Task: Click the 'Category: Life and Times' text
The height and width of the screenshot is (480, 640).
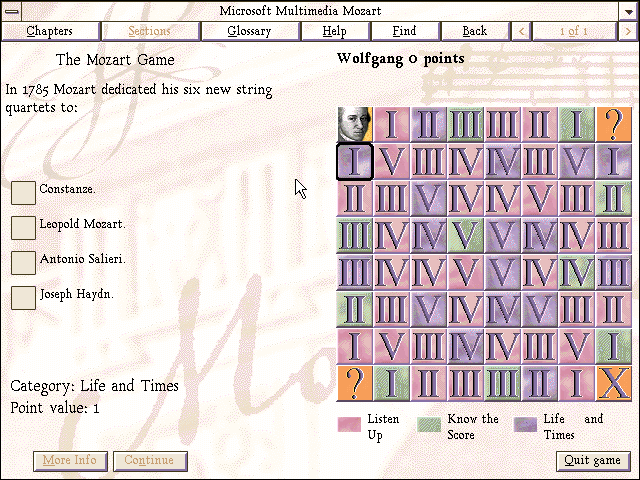Action: click(94, 386)
